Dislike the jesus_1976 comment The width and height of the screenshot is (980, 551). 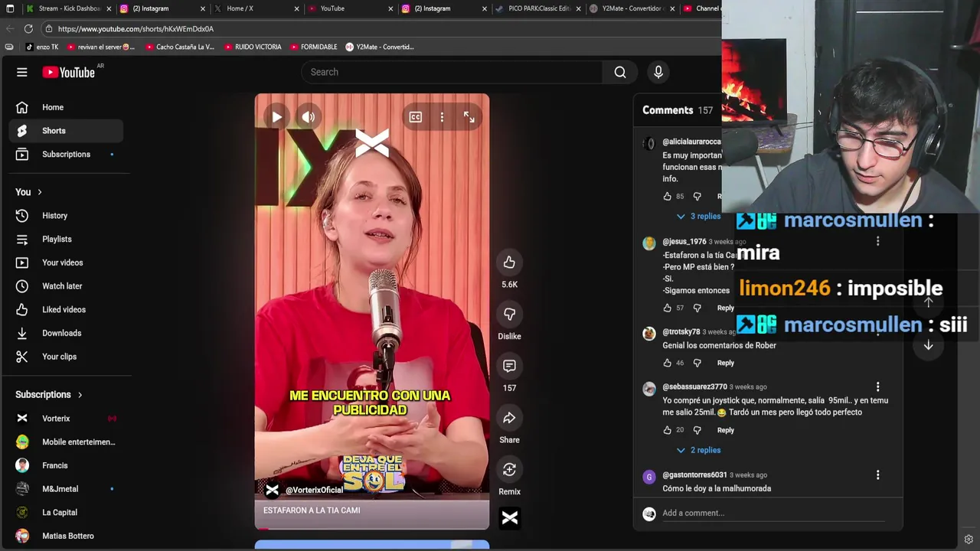click(x=697, y=308)
